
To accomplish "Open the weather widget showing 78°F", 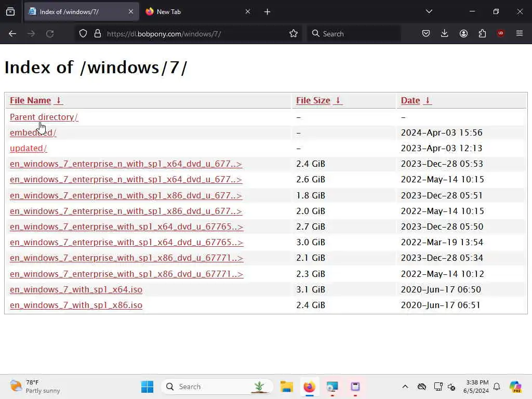I will 35,387.
